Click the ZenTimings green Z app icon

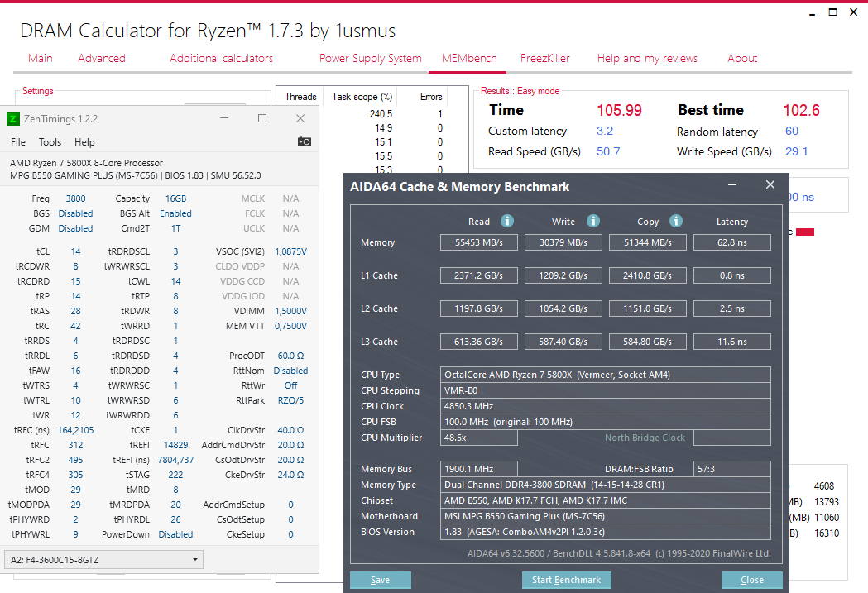pos(12,119)
